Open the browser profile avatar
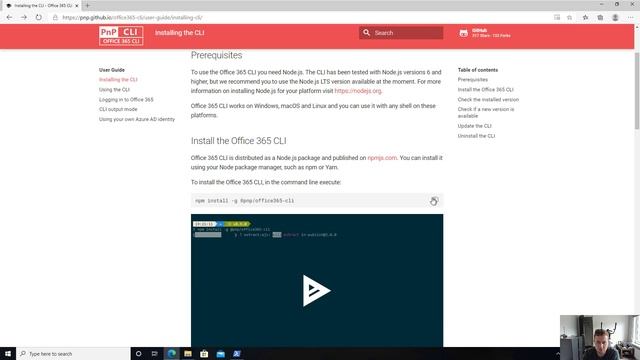 pos(615,18)
